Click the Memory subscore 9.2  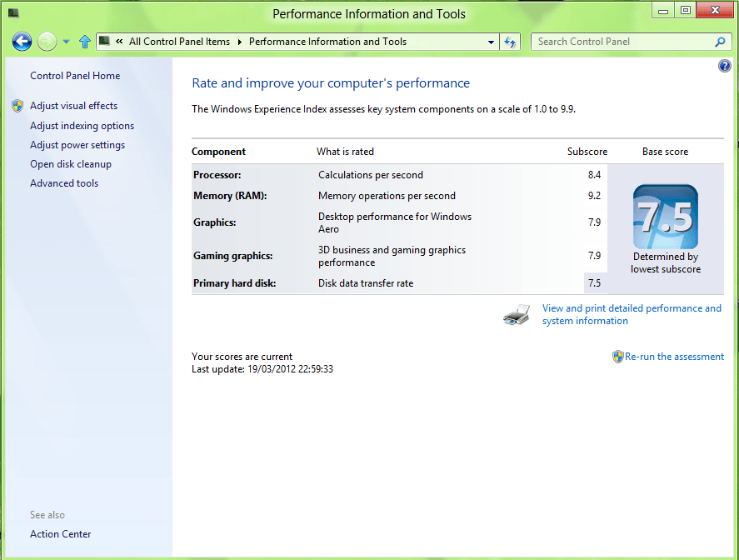click(594, 196)
